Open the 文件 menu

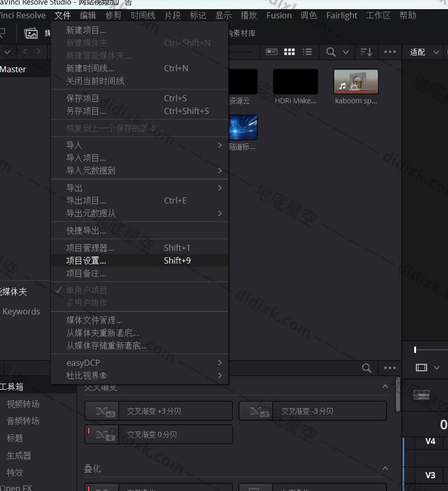click(62, 15)
